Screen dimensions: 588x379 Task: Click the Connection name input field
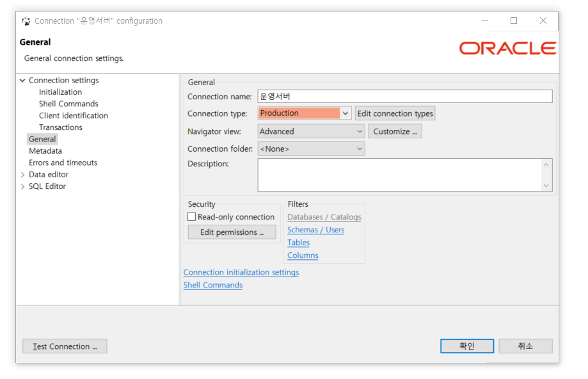click(405, 97)
